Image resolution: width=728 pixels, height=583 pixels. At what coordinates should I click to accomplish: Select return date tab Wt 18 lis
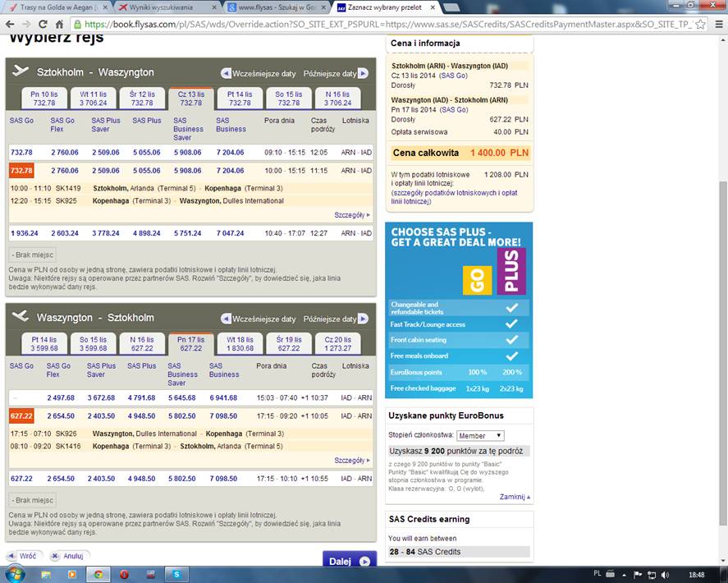point(240,344)
